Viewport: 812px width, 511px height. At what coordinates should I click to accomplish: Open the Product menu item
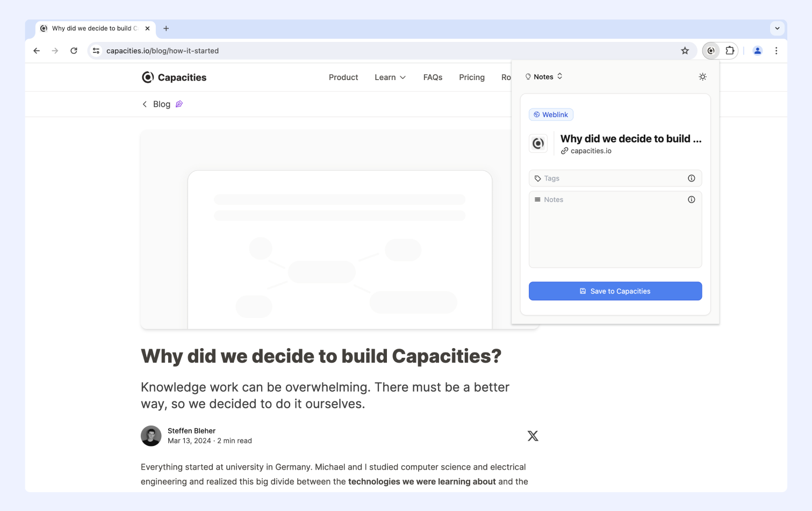(343, 77)
